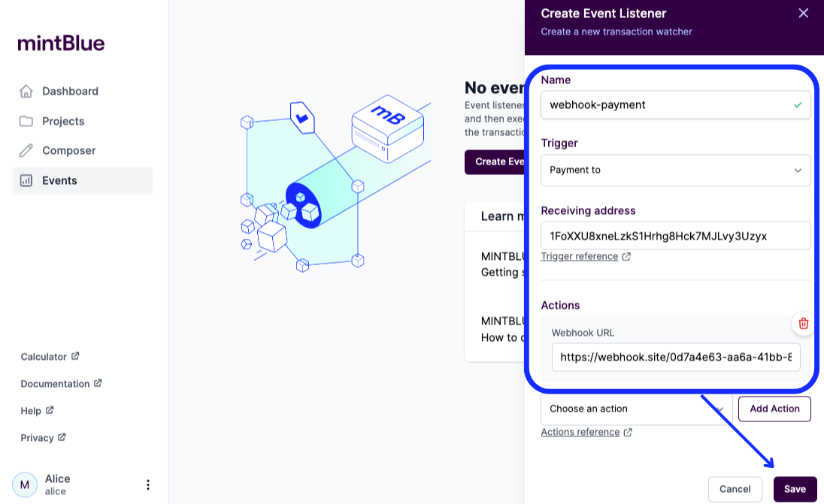This screenshot has width=824, height=504.
Task: Click the Events chart icon
Action: (26, 180)
